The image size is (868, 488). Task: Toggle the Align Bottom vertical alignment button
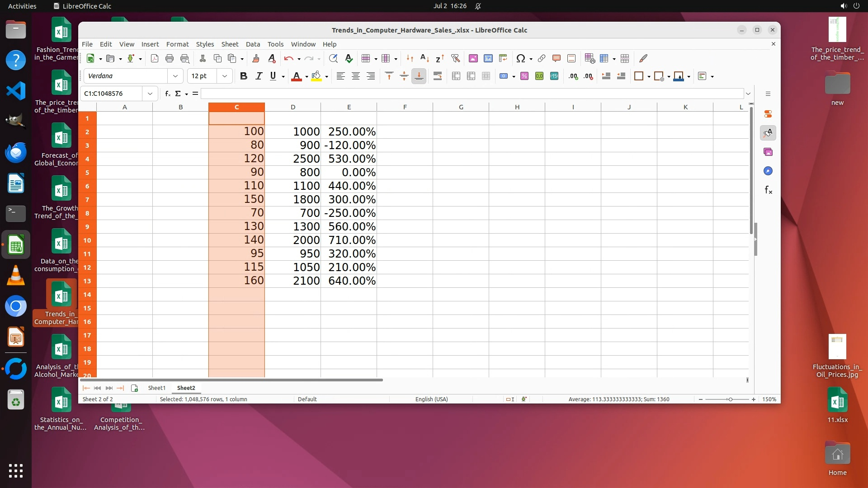[x=419, y=76]
